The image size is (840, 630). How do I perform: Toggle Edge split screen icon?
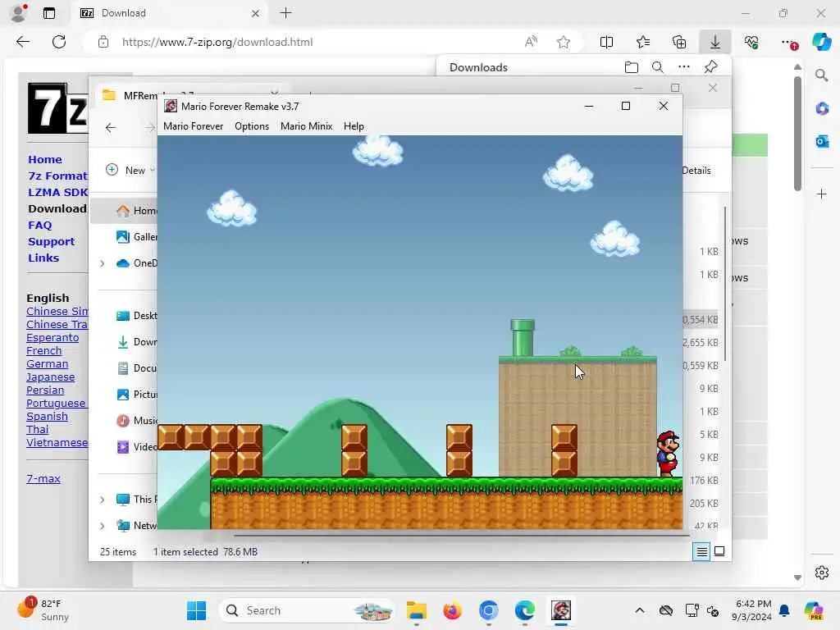[606, 42]
